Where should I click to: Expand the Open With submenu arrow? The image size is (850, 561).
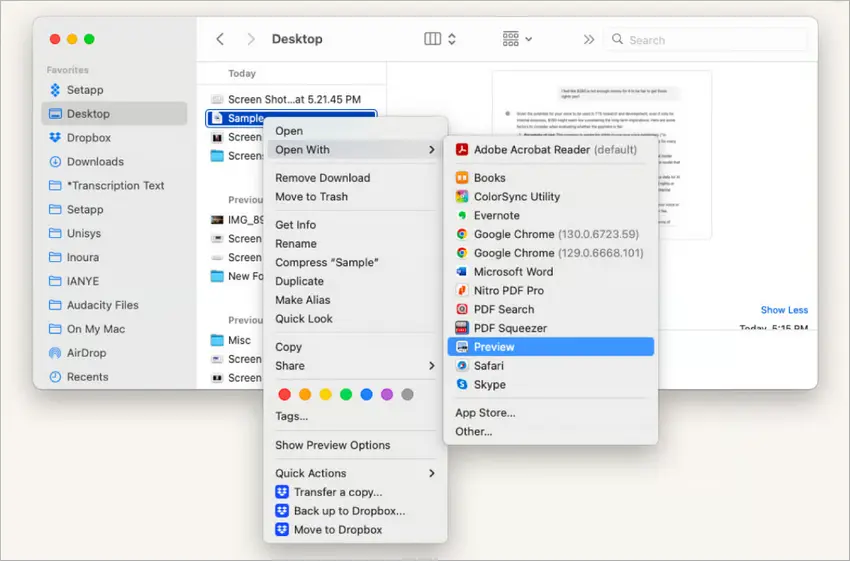(432, 150)
